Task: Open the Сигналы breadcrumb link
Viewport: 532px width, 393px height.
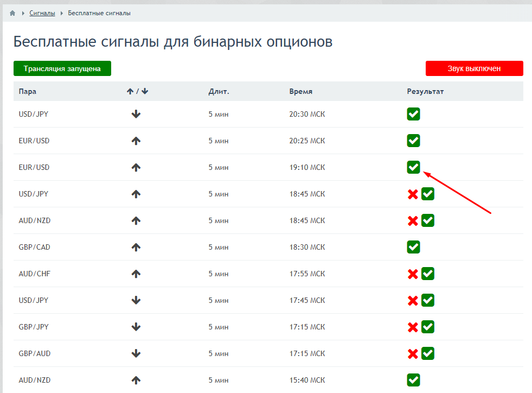Action: pyautogui.click(x=42, y=13)
